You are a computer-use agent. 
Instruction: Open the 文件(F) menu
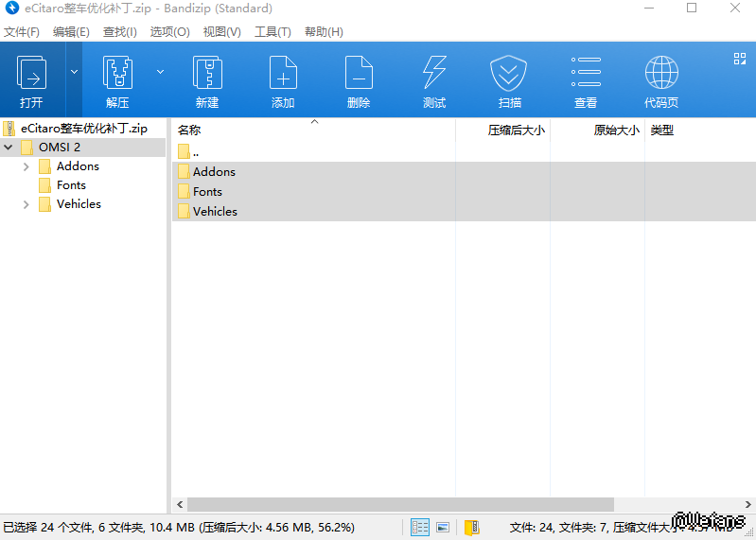coord(22,32)
